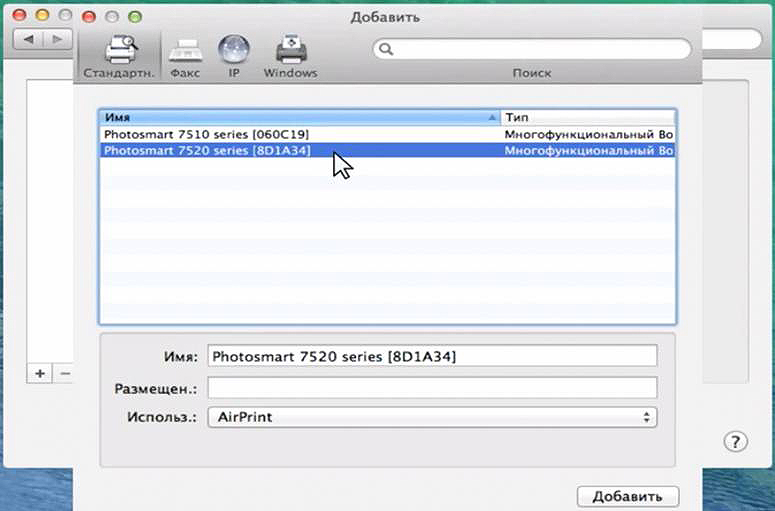Viewport: 775px width, 511px height.
Task: Choose the Windows printer toolbar icon
Action: (x=290, y=56)
